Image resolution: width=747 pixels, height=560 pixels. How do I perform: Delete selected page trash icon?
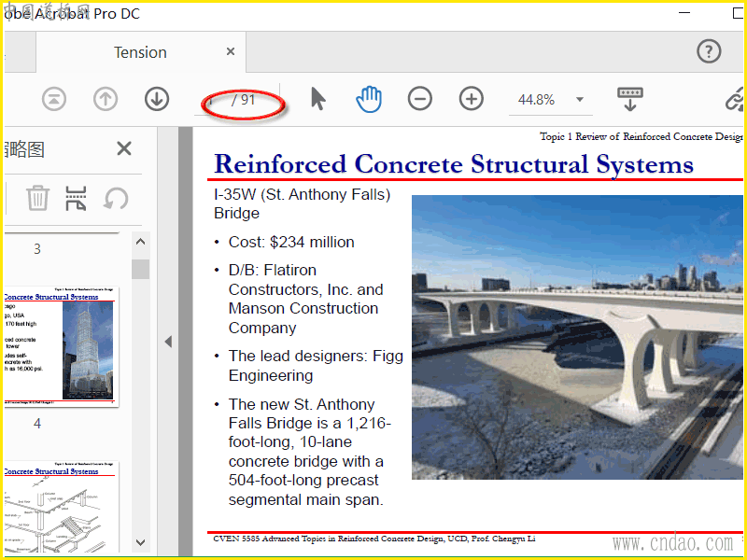point(37,198)
